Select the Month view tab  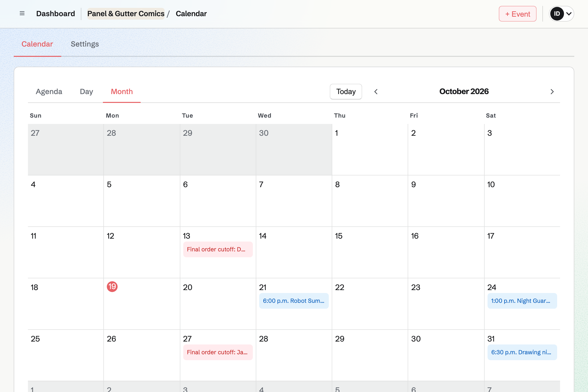pos(122,91)
